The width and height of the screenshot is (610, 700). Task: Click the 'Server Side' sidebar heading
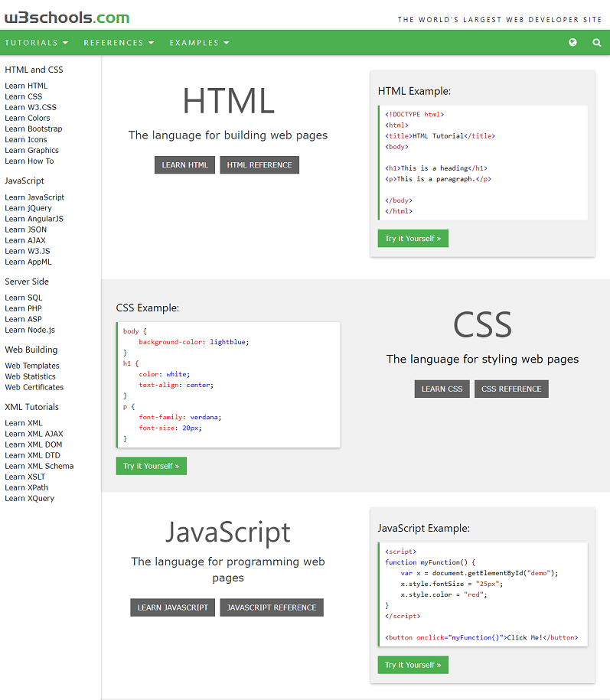point(27,282)
